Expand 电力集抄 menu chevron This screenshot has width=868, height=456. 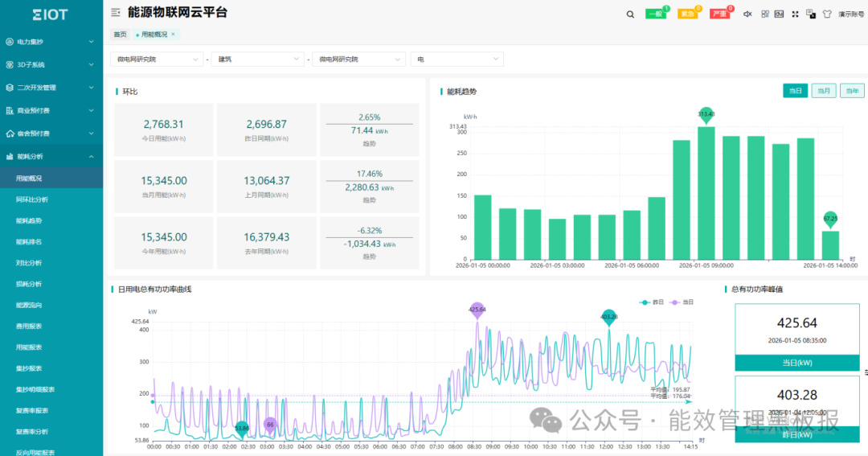pos(92,42)
